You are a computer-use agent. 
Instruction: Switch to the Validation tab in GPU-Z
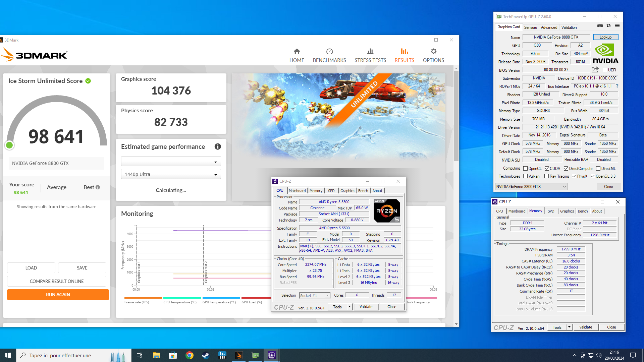[x=569, y=27]
